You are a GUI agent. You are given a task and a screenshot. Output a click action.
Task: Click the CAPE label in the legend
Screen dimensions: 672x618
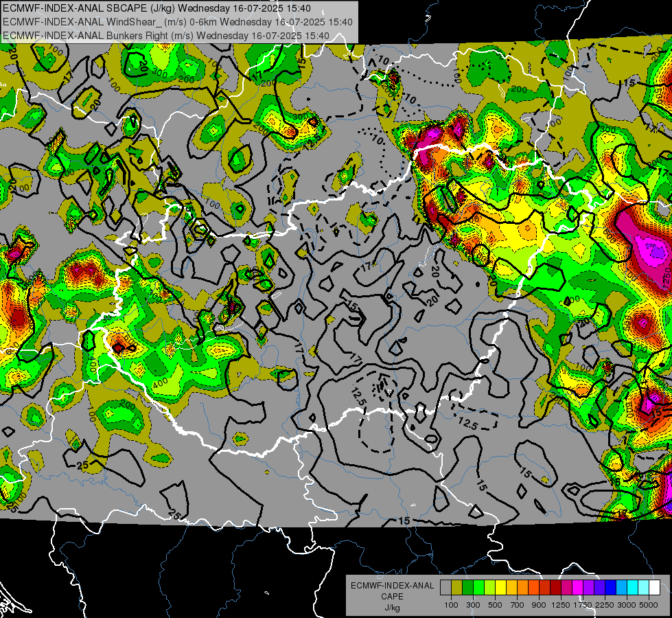point(392,596)
